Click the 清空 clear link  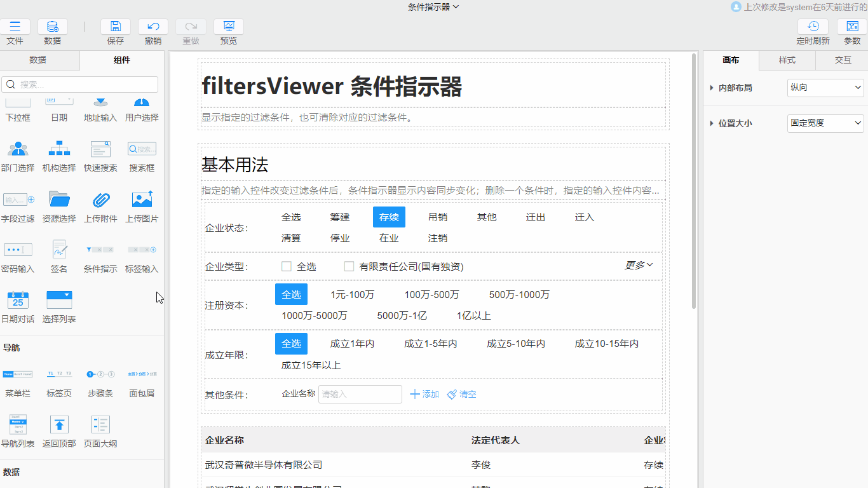[462, 395]
